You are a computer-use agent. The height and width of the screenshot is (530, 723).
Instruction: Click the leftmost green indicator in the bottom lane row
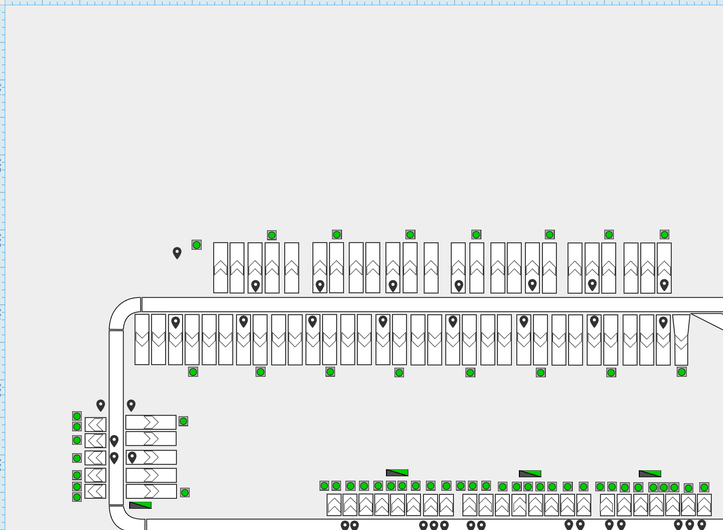324,486
